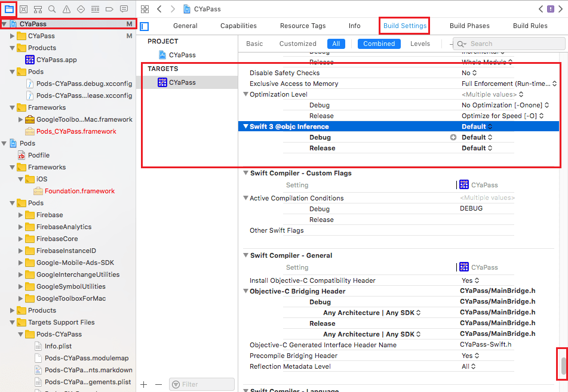Switch to Combined view

(379, 44)
